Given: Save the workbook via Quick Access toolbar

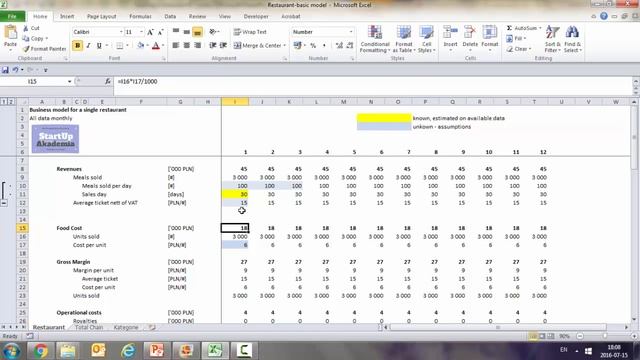Looking at the screenshot, I should point(5,70).
